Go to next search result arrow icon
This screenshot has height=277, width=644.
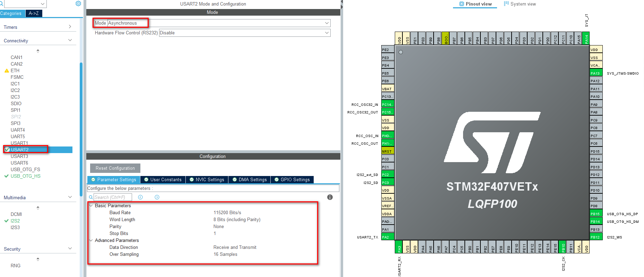coord(157,197)
